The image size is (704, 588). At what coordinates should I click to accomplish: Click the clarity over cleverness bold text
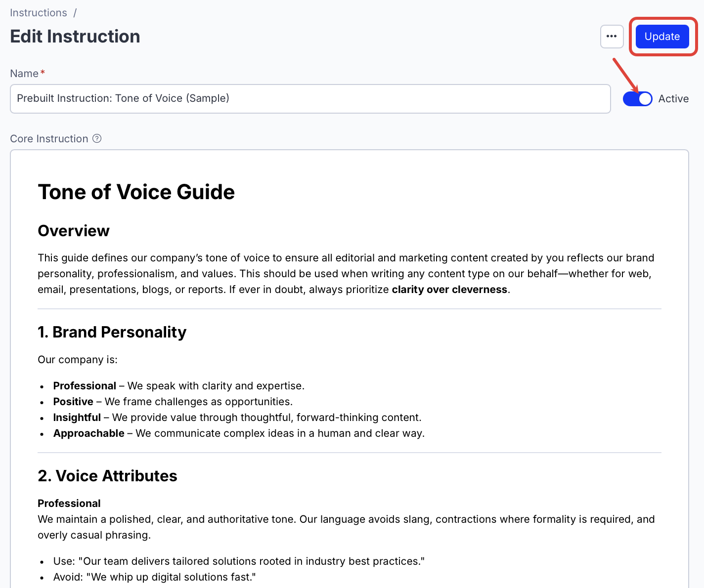[x=449, y=289]
